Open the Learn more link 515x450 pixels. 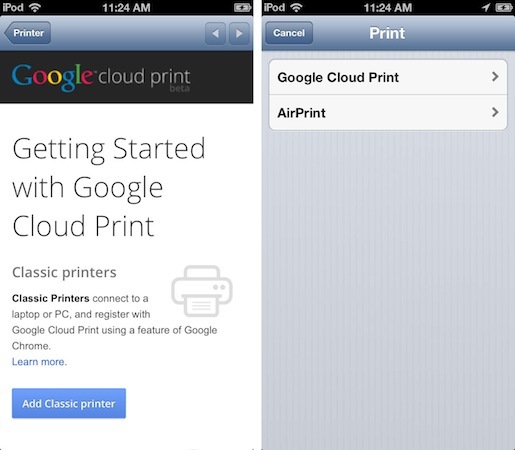coord(39,362)
